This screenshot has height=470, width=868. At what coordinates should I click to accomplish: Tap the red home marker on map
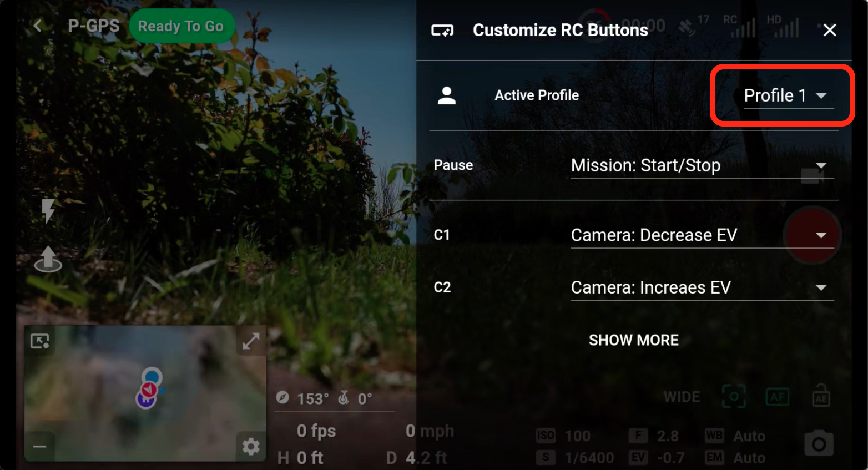pos(148,390)
